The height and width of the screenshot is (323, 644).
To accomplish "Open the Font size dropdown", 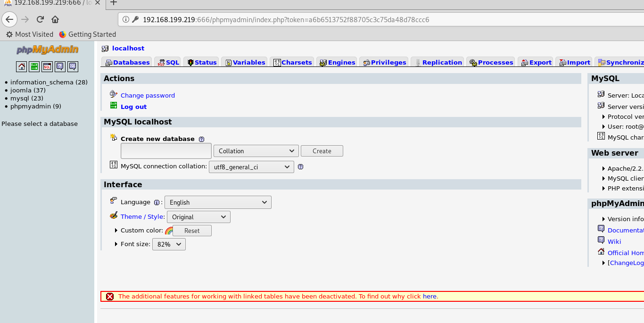I will [169, 244].
